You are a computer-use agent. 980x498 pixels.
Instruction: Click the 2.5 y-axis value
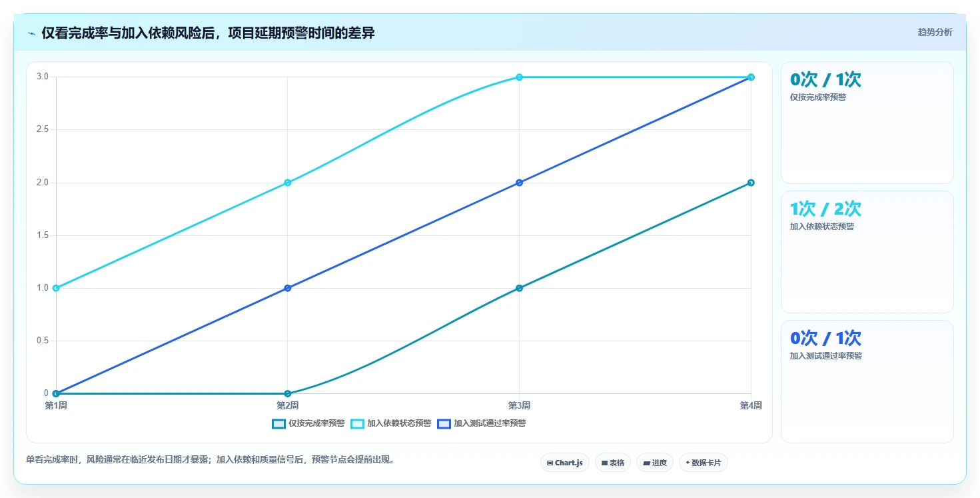(x=43, y=129)
